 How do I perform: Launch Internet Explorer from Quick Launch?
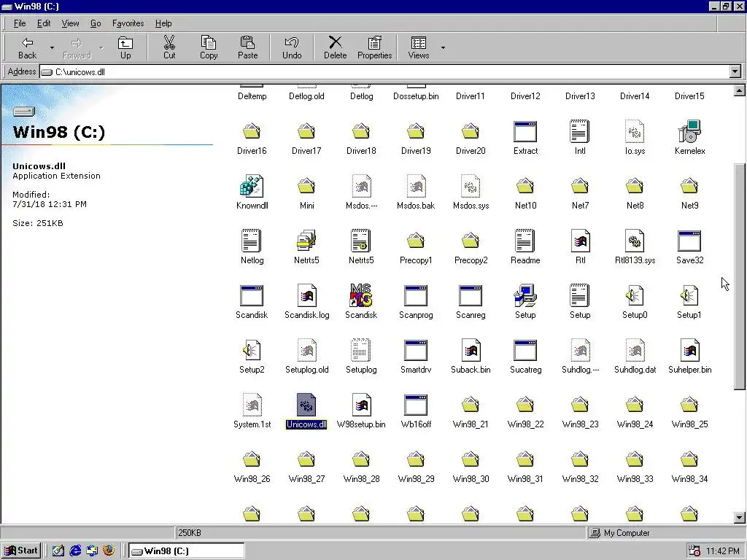pyautogui.click(x=75, y=551)
